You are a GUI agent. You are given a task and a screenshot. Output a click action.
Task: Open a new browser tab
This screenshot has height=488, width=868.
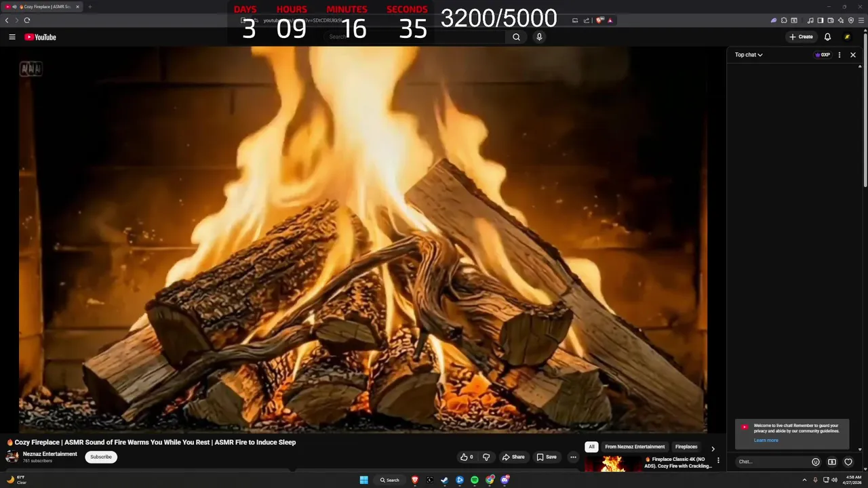(x=90, y=7)
